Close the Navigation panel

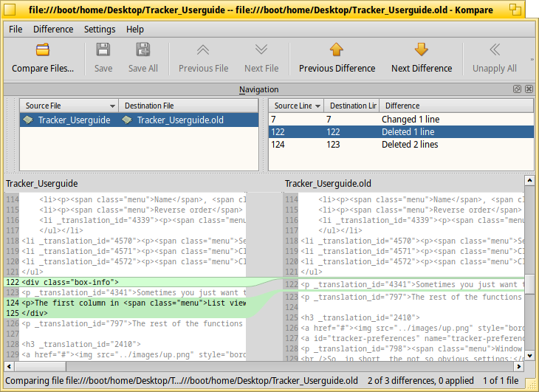529,89
